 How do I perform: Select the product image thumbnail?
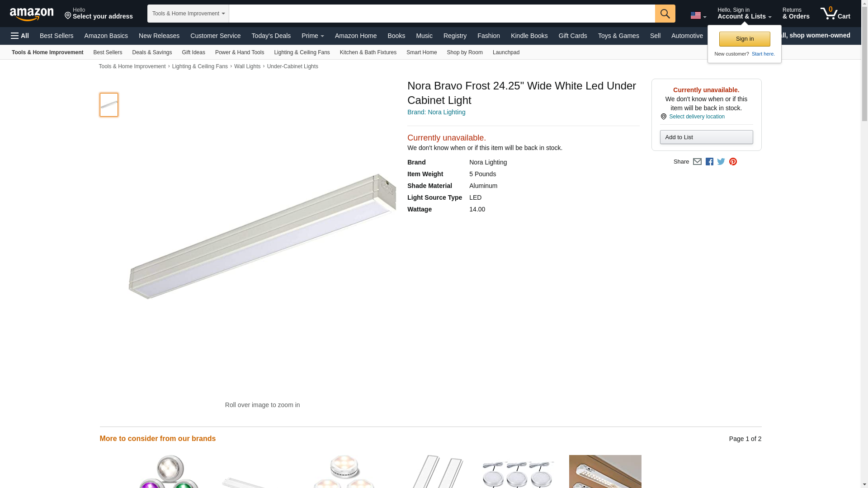109,105
